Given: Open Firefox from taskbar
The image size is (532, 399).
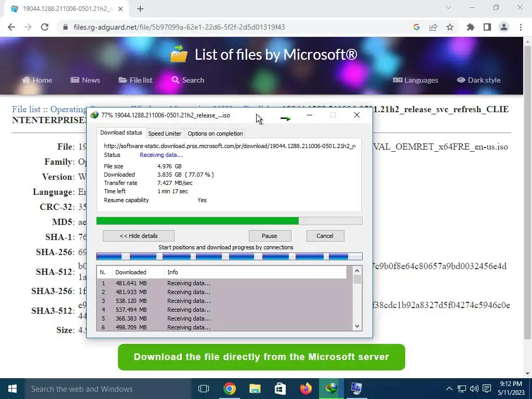Looking at the screenshot, I should 305,389.
